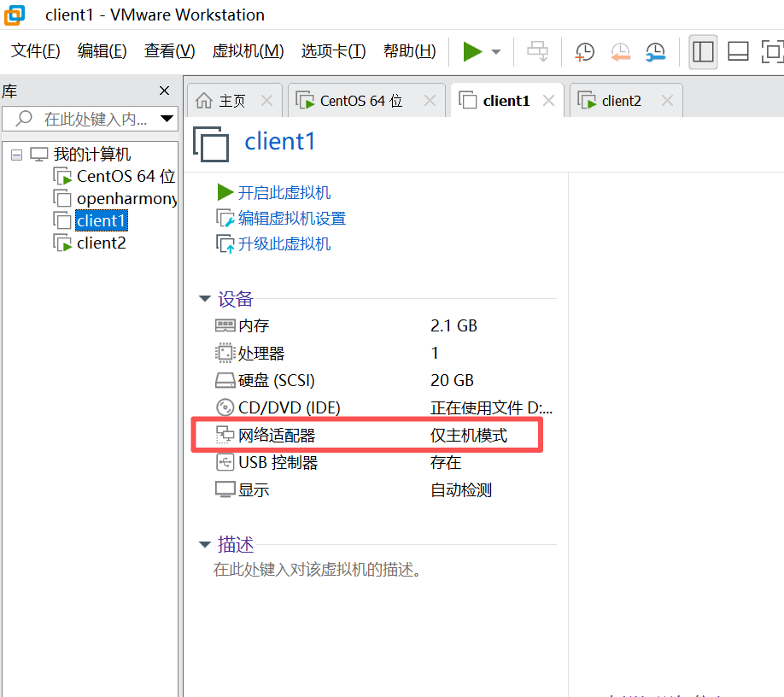Viewport: 784px width, 697px height.
Task: Click the VMware Workstation title bar icon
Action: pyautogui.click(x=15, y=15)
